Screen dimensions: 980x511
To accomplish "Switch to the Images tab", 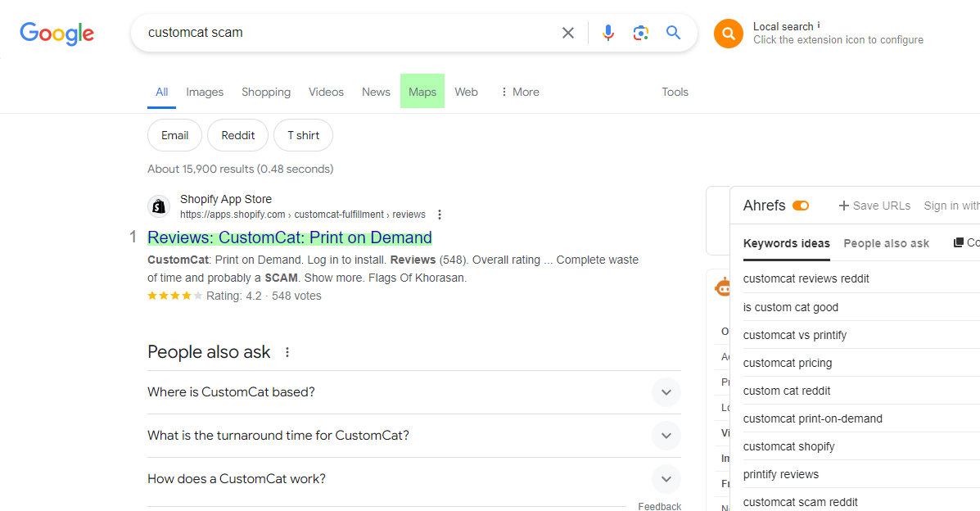I will tap(204, 92).
